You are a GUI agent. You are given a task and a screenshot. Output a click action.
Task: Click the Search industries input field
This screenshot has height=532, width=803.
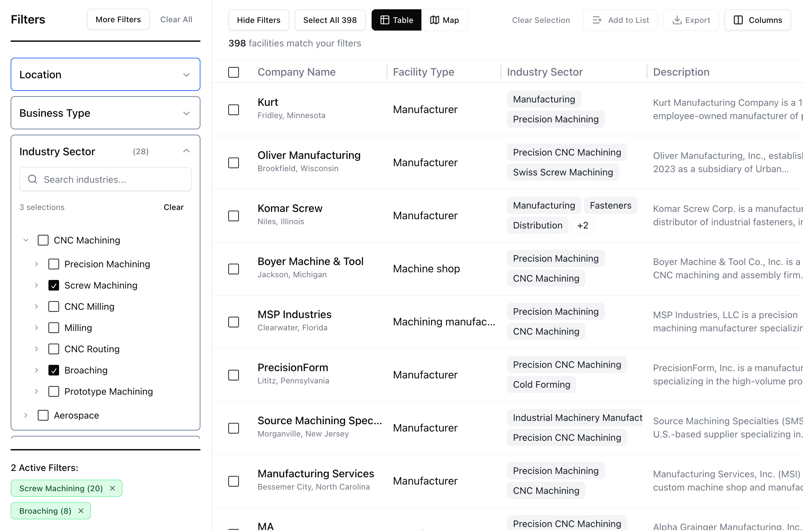pos(105,179)
